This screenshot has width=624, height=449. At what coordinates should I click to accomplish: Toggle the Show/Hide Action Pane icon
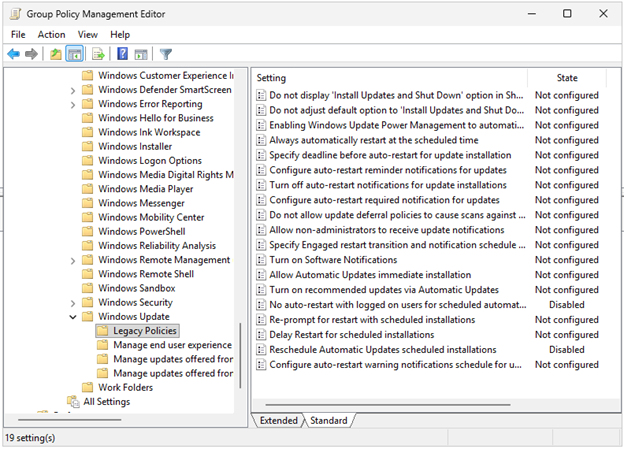tap(141, 54)
